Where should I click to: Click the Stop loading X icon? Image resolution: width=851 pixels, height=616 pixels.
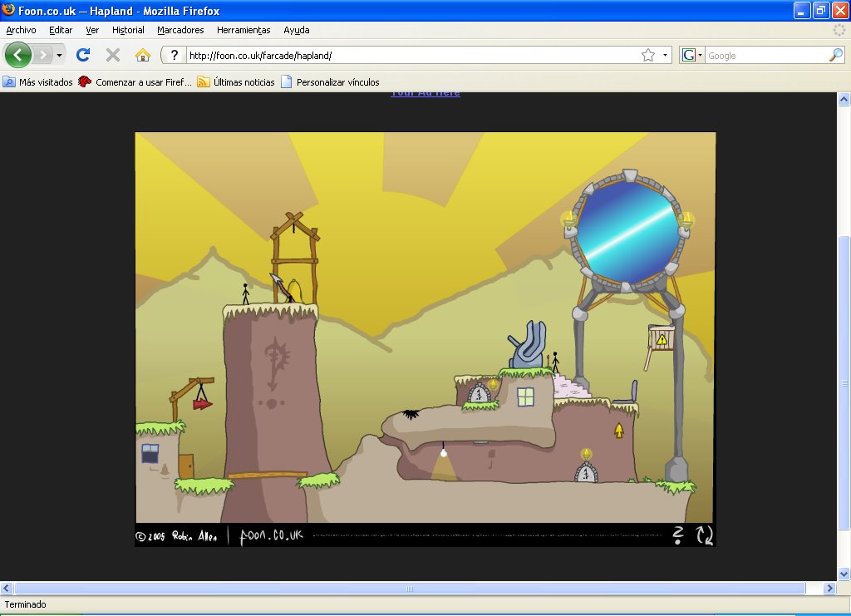[x=113, y=56]
